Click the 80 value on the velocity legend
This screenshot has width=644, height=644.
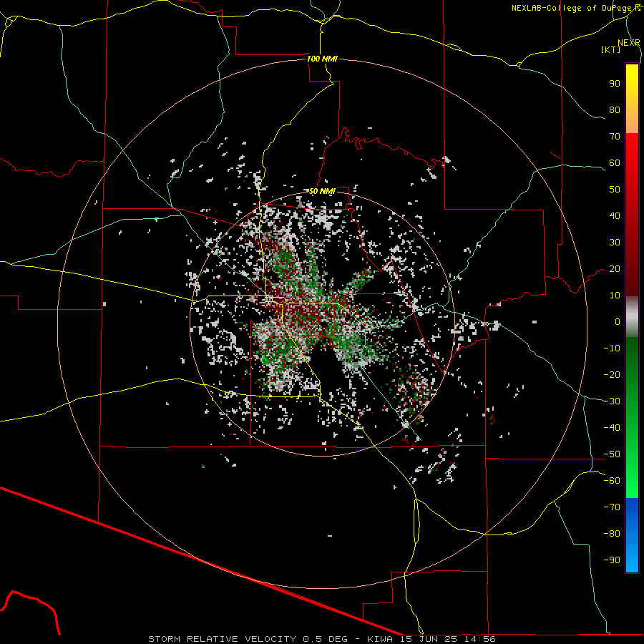pyautogui.click(x=615, y=110)
